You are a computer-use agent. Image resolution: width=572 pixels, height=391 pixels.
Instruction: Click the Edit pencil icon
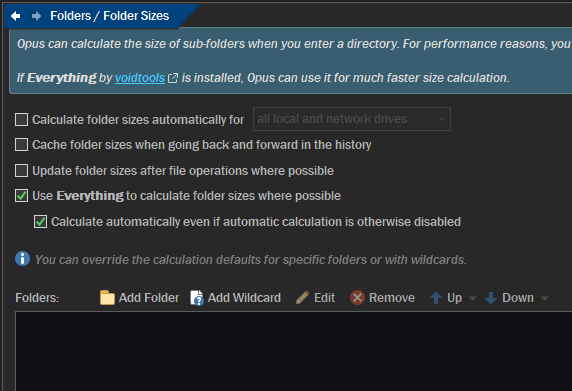pos(302,298)
